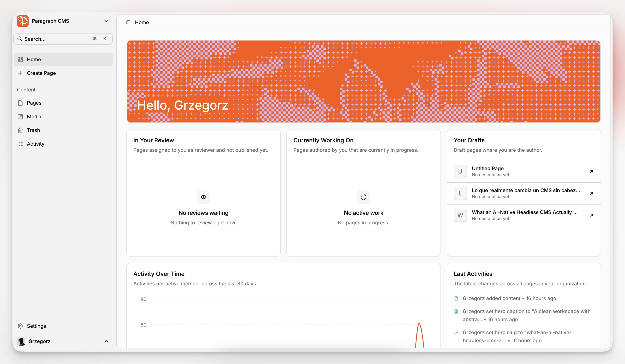Image resolution: width=625 pixels, height=364 pixels.
Task: Click the 80 axis label on chart
Action: [143, 299]
